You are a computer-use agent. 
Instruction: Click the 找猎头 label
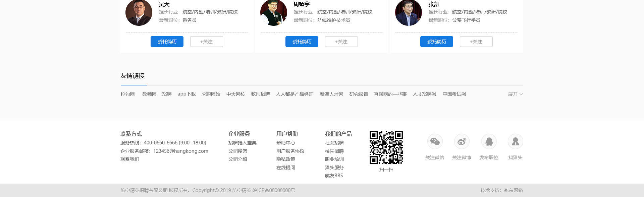(515, 157)
